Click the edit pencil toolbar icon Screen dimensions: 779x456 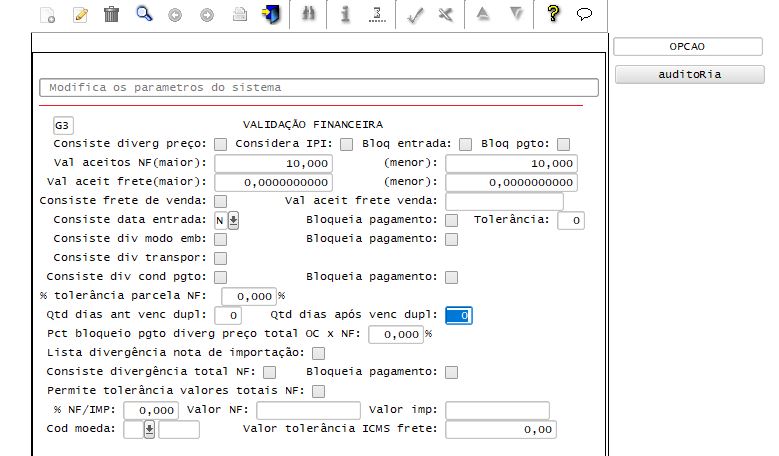pos(80,15)
